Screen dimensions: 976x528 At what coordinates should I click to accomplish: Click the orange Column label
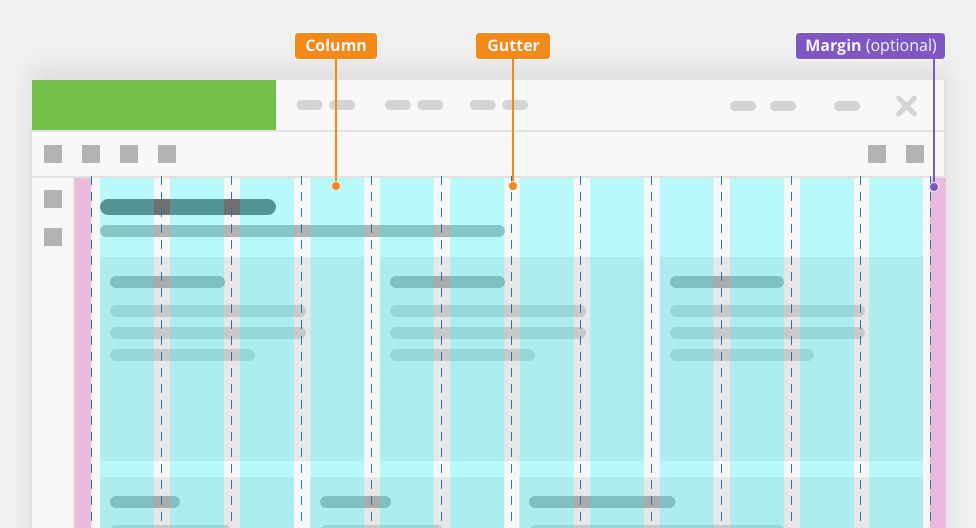(336, 46)
